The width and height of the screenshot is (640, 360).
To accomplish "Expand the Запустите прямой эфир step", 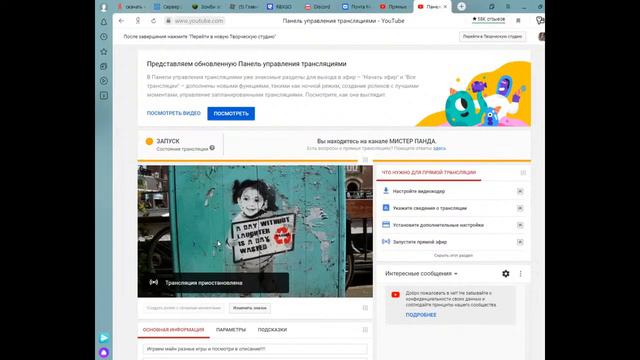I will pos(520,242).
